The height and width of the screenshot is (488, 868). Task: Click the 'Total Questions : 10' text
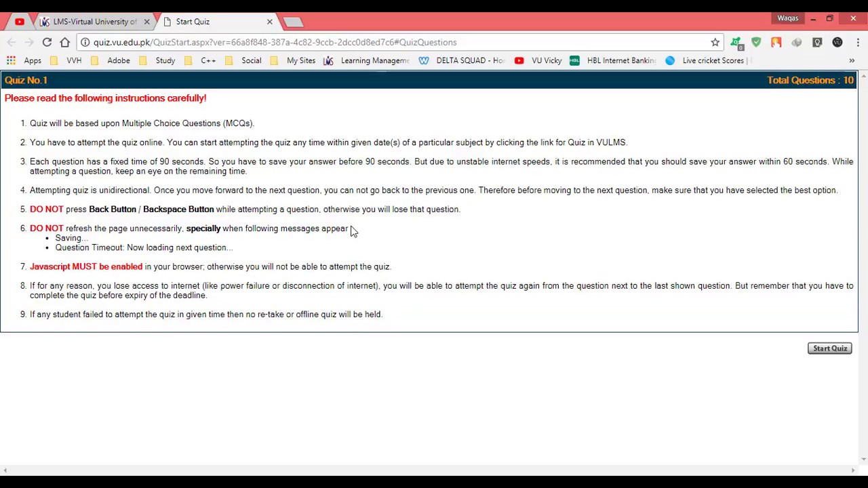[x=810, y=80]
